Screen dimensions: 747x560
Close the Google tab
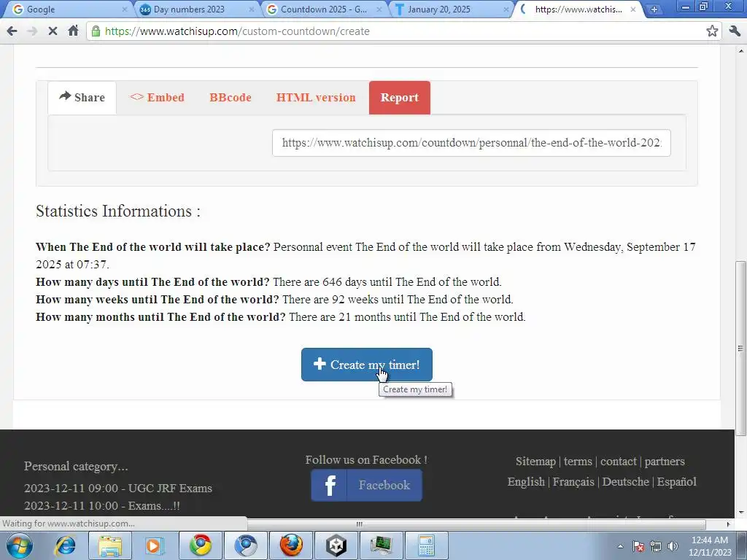pyautogui.click(x=125, y=9)
